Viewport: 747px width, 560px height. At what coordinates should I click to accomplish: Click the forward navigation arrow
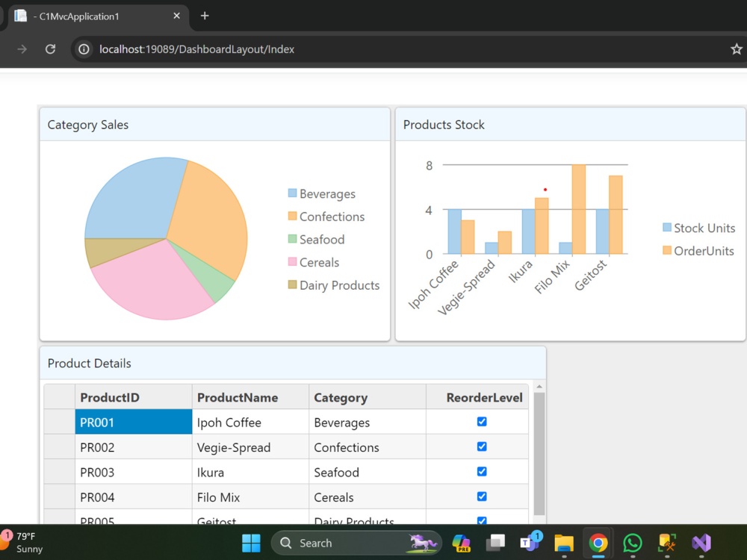pos(22,49)
